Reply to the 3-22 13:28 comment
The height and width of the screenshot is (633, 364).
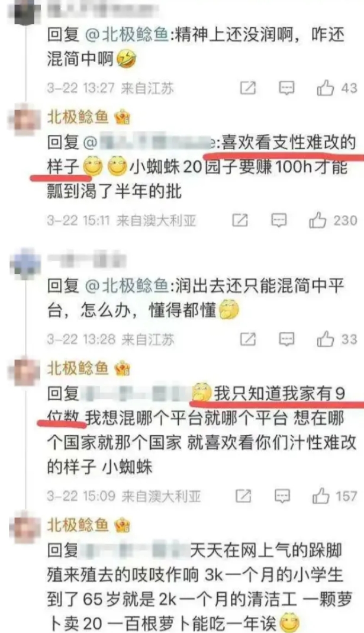click(x=287, y=339)
